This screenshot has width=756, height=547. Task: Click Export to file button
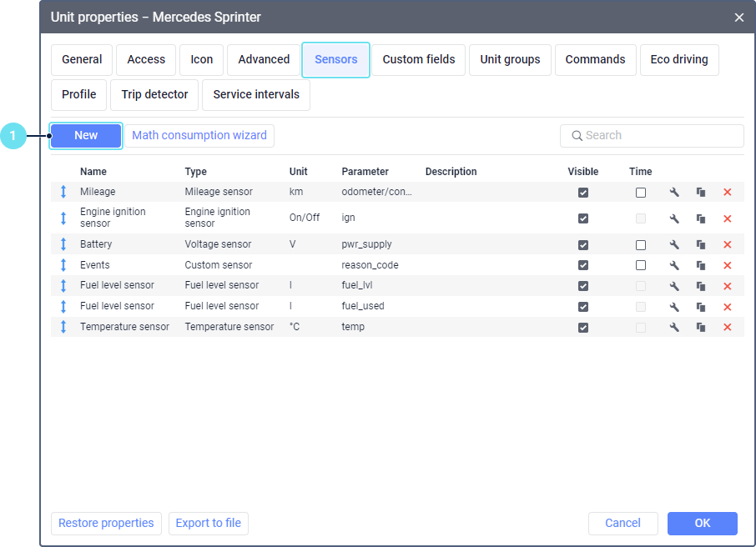209,524
